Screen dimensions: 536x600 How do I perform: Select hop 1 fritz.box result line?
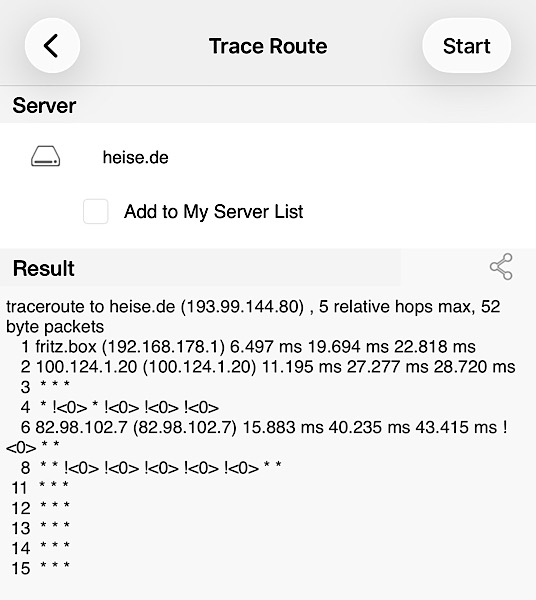click(248, 346)
